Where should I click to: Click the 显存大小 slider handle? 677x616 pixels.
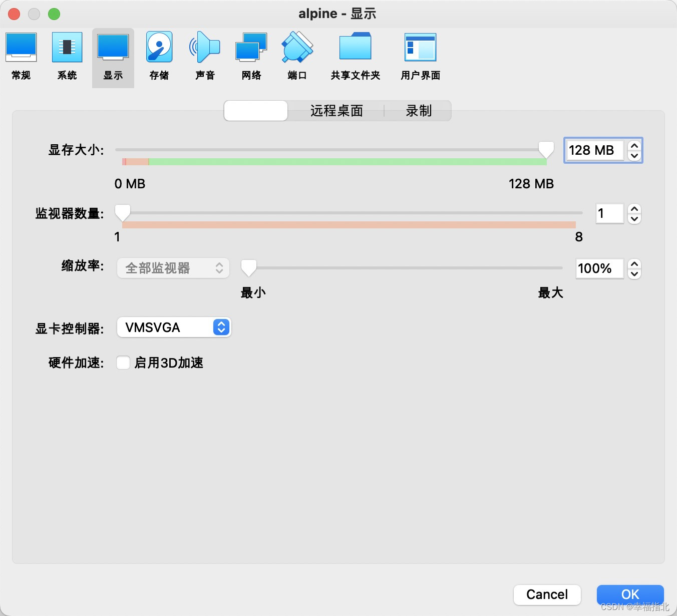pyautogui.click(x=546, y=150)
